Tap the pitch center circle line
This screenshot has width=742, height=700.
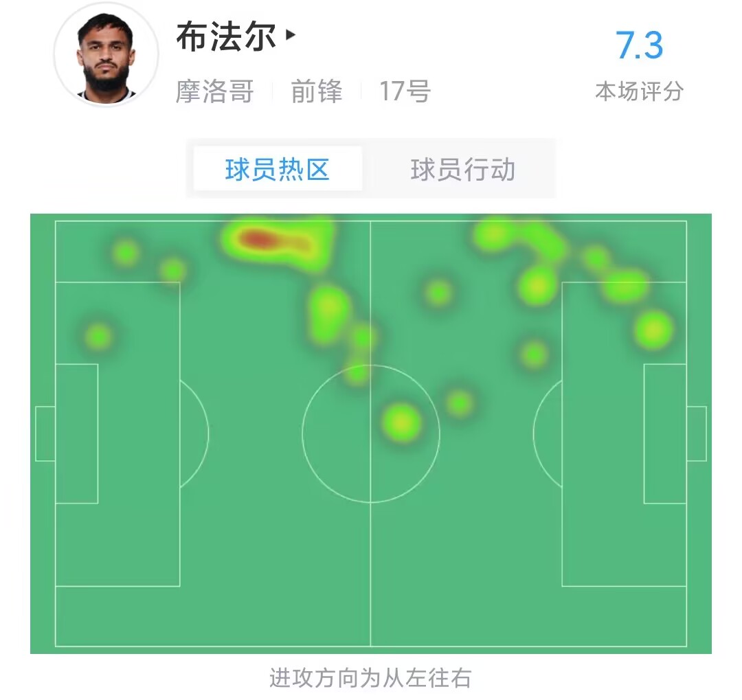[x=303, y=433]
